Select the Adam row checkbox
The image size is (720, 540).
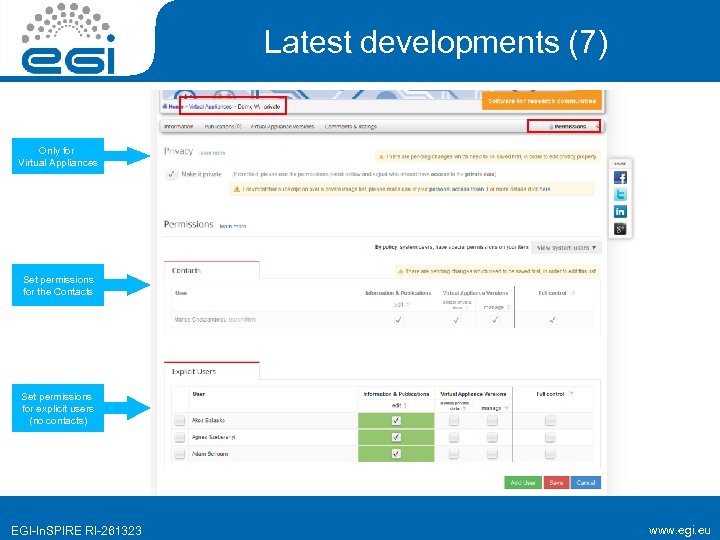[180, 454]
